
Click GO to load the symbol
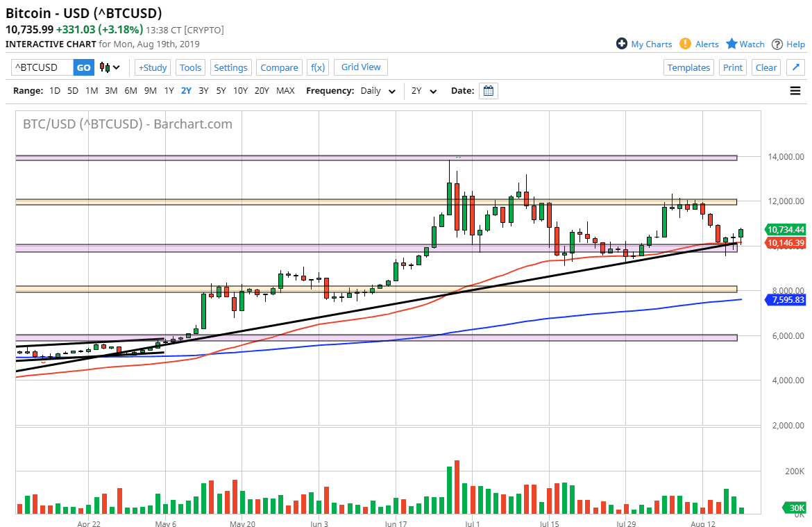pyautogui.click(x=83, y=67)
